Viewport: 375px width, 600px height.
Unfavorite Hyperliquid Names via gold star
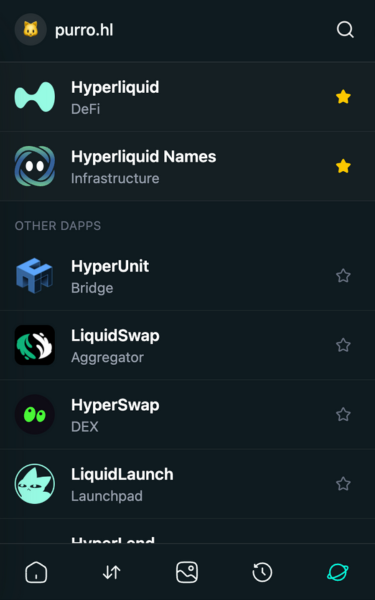coord(343,166)
